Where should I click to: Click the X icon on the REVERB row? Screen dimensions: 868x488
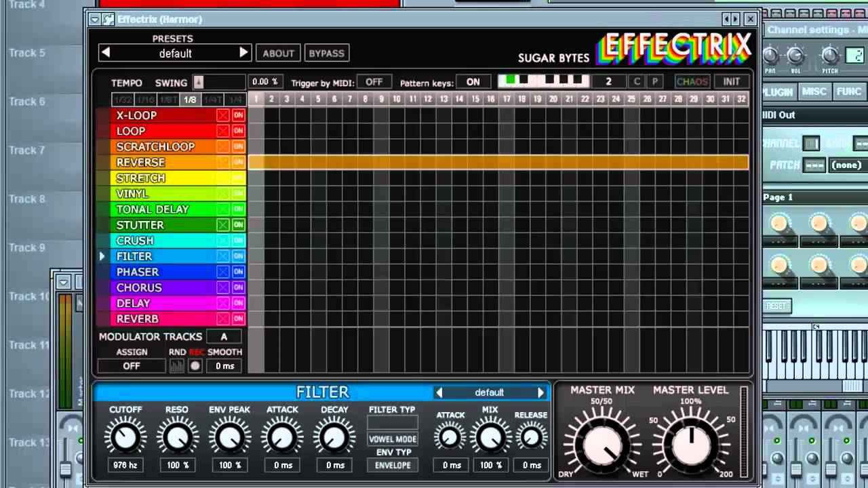222,319
